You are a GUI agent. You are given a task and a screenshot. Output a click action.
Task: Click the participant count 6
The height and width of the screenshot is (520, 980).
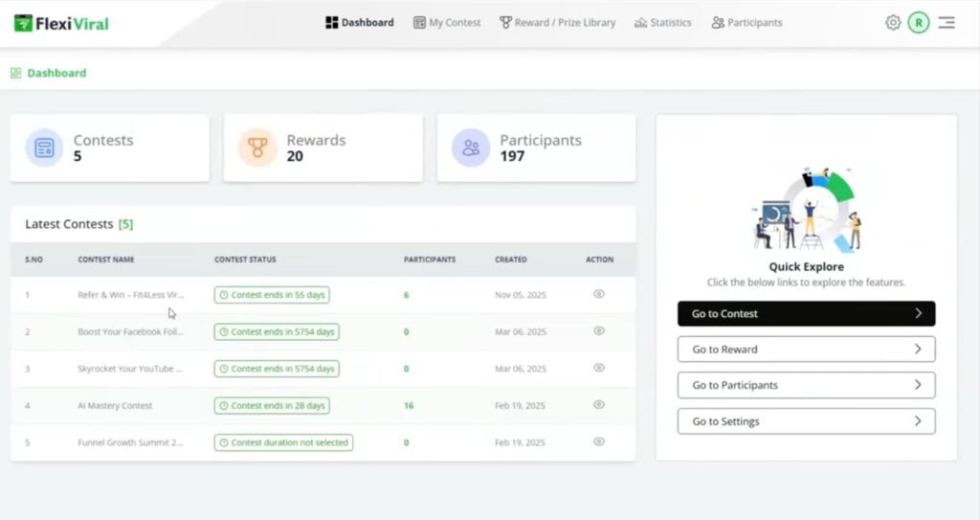[x=406, y=295]
